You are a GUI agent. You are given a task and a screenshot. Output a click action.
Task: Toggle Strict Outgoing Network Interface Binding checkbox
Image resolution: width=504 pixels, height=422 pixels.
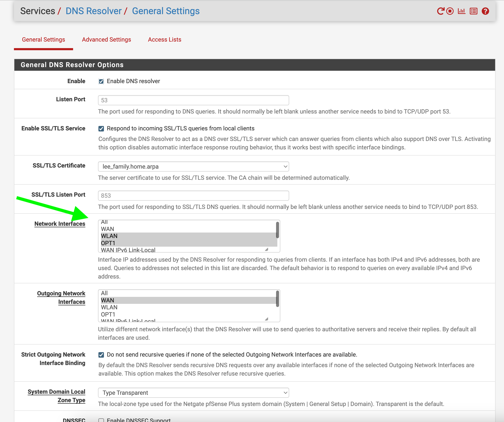tap(101, 355)
